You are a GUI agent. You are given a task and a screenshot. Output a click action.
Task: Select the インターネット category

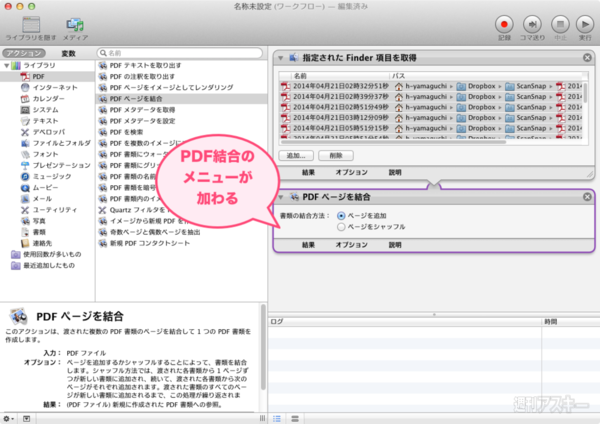(x=55, y=88)
